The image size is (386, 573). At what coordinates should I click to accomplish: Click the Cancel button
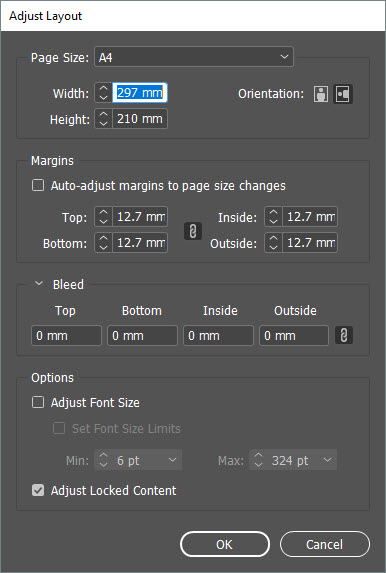point(325,544)
